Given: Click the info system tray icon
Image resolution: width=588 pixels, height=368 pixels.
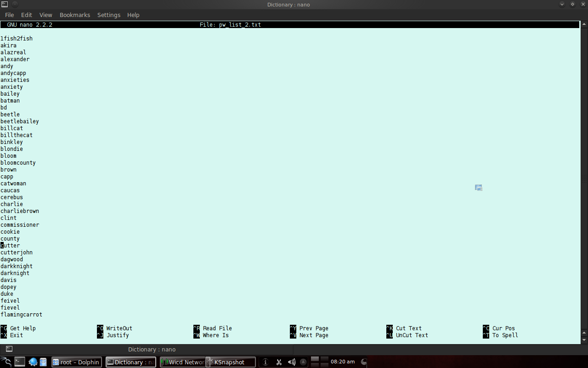Looking at the screenshot, I should [265, 362].
